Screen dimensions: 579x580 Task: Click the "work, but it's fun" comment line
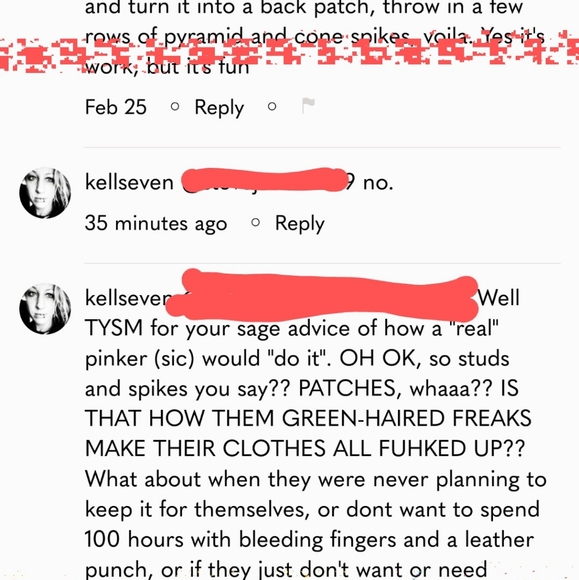pos(167,67)
